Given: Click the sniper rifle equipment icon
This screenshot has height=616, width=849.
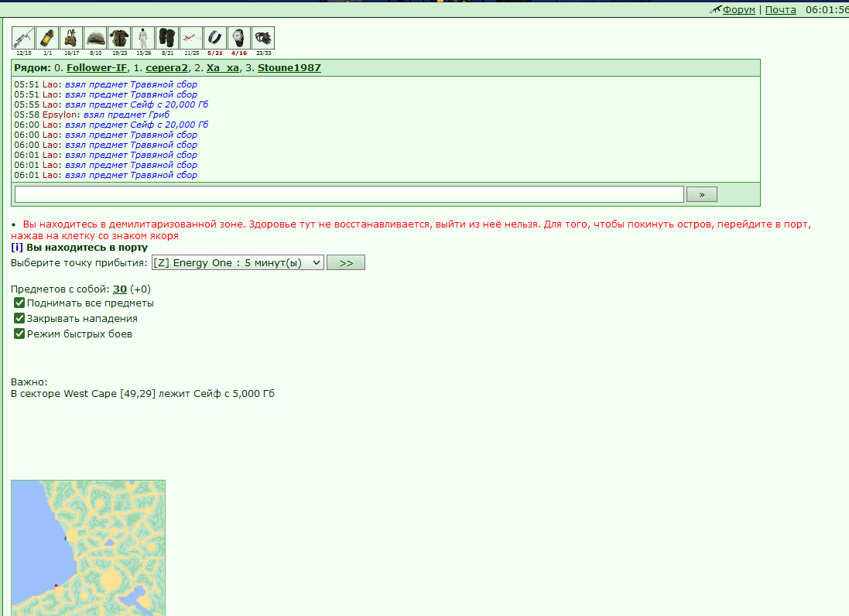Looking at the screenshot, I should 23,38.
